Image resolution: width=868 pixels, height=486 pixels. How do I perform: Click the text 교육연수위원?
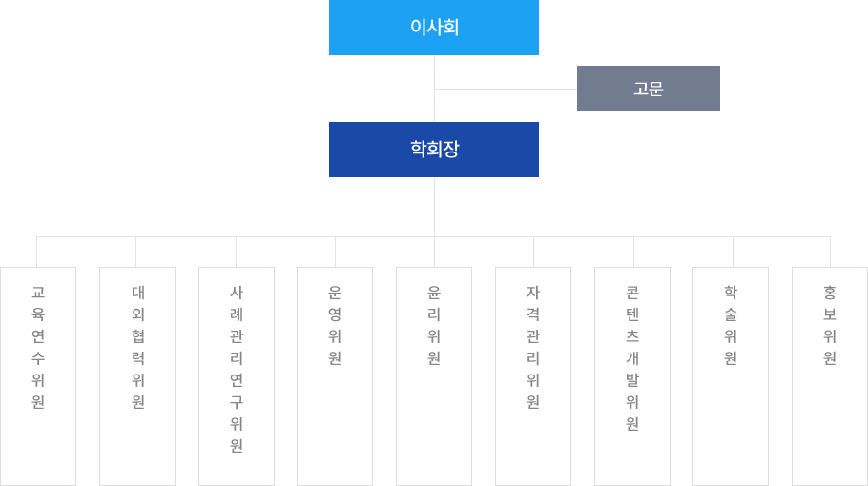[x=37, y=347]
